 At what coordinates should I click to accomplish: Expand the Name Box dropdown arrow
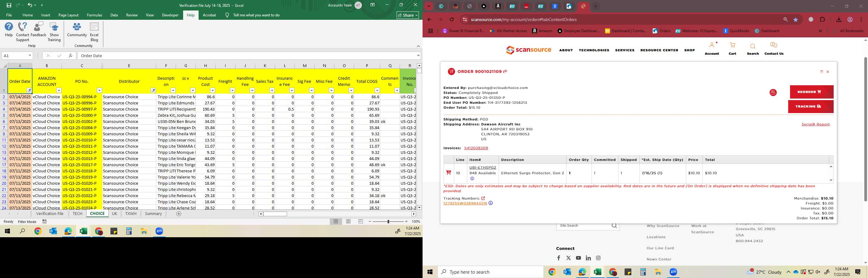(30, 56)
